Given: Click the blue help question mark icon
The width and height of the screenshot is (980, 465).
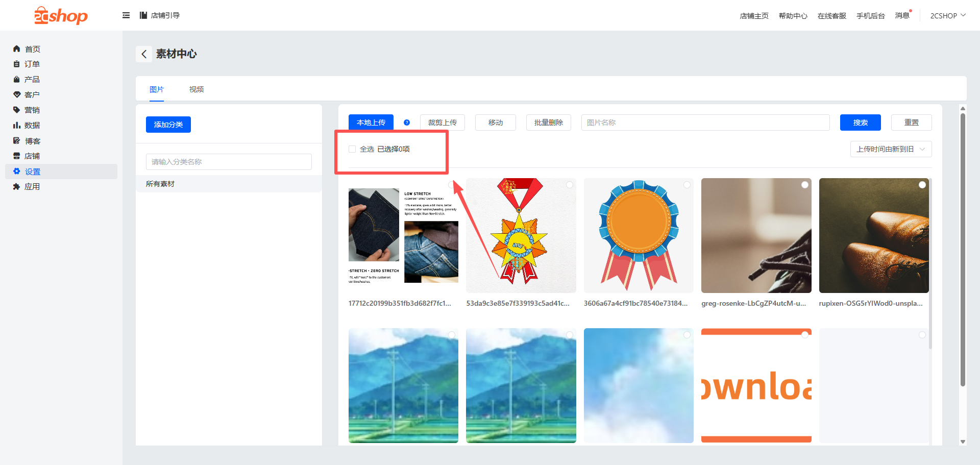Looking at the screenshot, I should click(407, 123).
